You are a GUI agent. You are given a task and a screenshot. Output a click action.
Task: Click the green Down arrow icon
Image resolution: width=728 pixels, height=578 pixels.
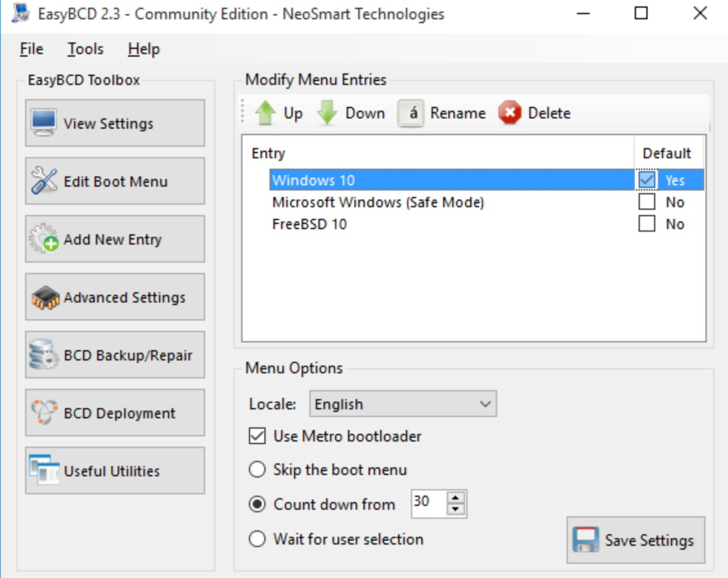click(327, 113)
